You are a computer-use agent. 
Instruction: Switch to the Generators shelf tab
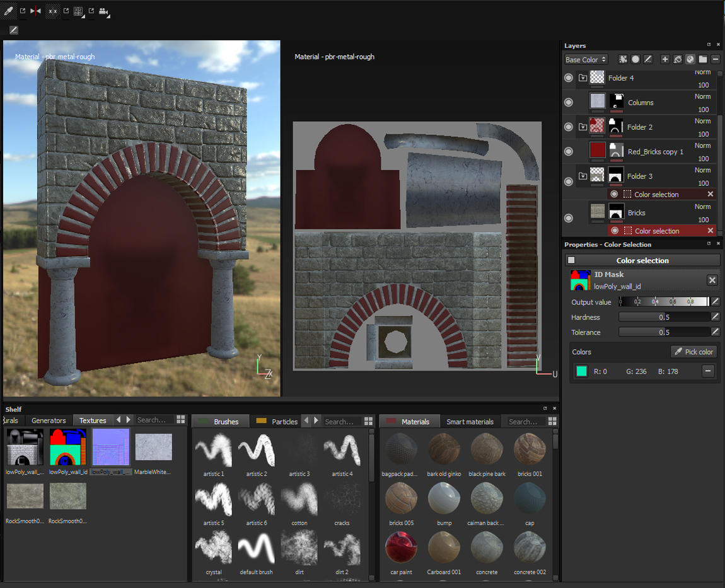[x=49, y=420]
